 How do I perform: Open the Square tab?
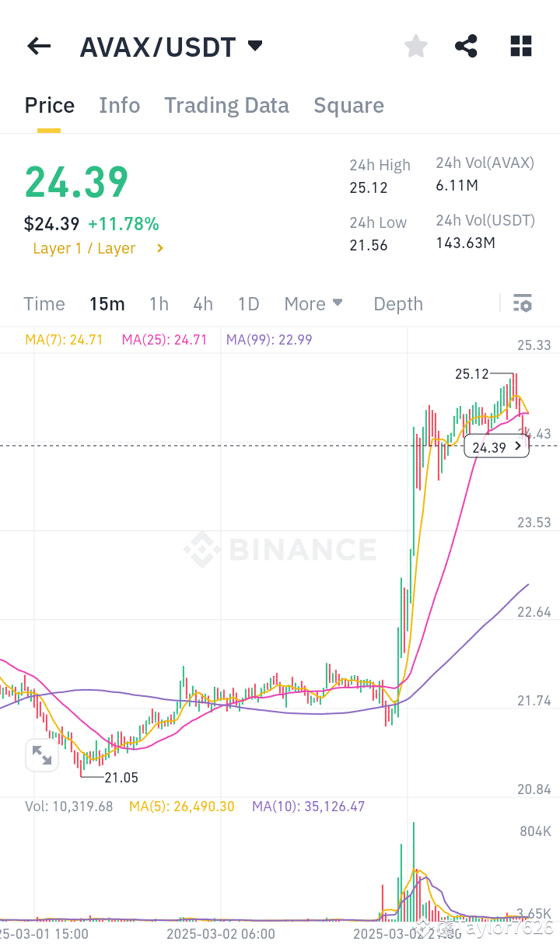pyautogui.click(x=348, y=105)
